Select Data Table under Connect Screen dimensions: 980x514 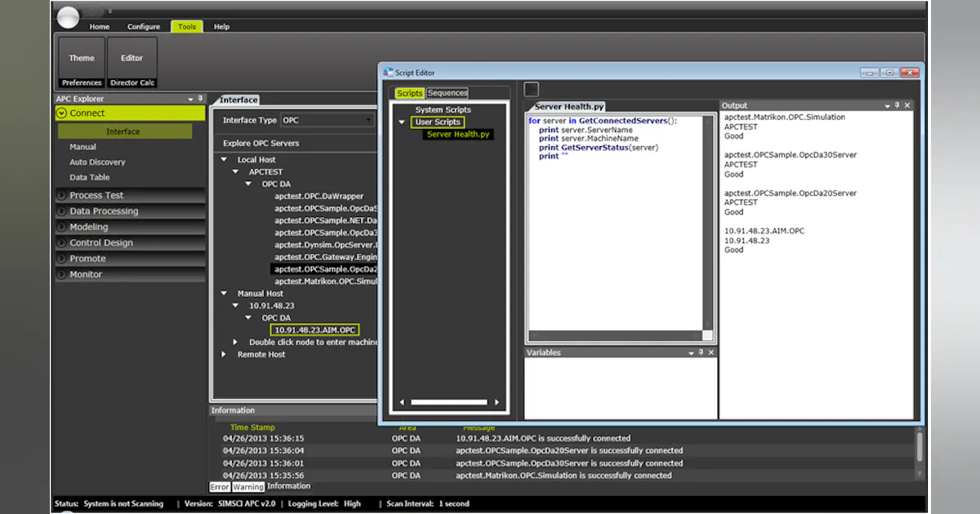pyautogui.click(x=89, y=177)
